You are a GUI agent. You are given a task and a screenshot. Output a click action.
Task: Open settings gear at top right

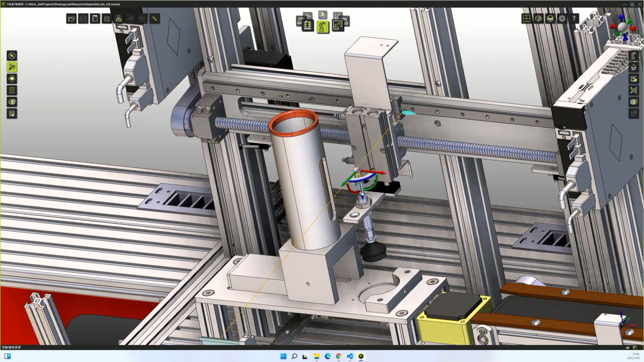[562, 19]
